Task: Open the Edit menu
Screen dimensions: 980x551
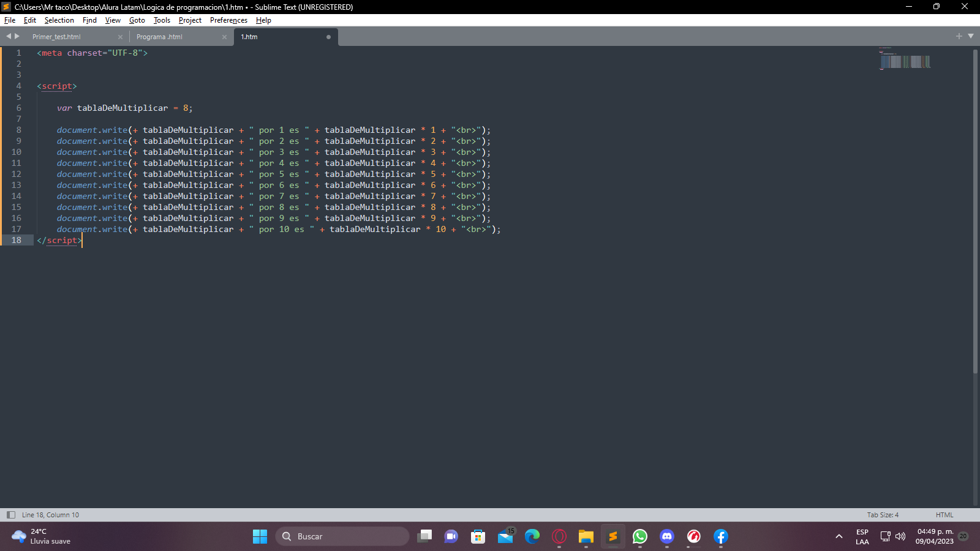Action: (30, 20)
